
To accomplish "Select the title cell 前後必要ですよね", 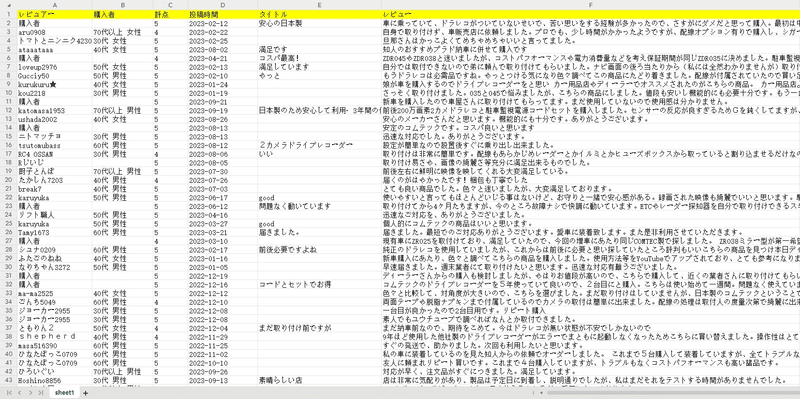I will point(319,250).
